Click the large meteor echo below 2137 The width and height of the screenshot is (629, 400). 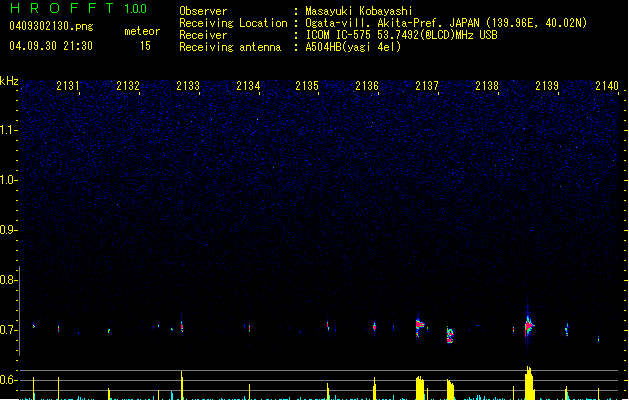pos(420,325)
